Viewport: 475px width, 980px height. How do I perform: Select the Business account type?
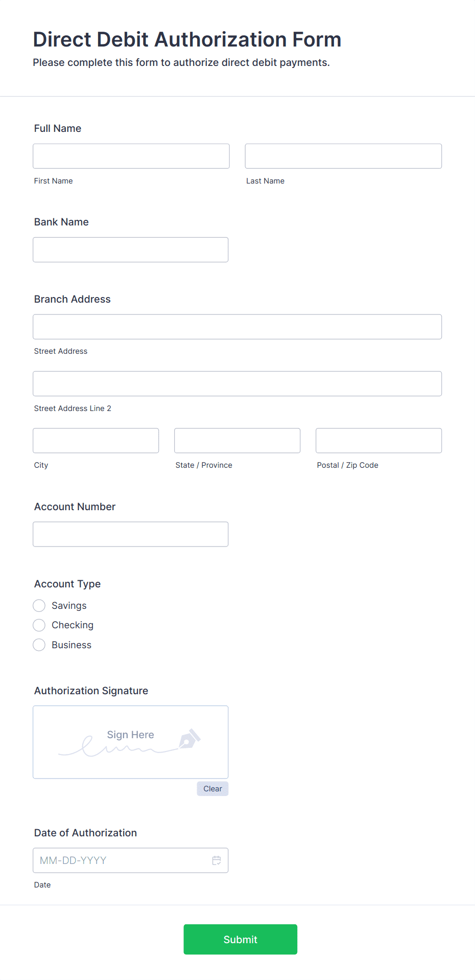pos(39,645)
